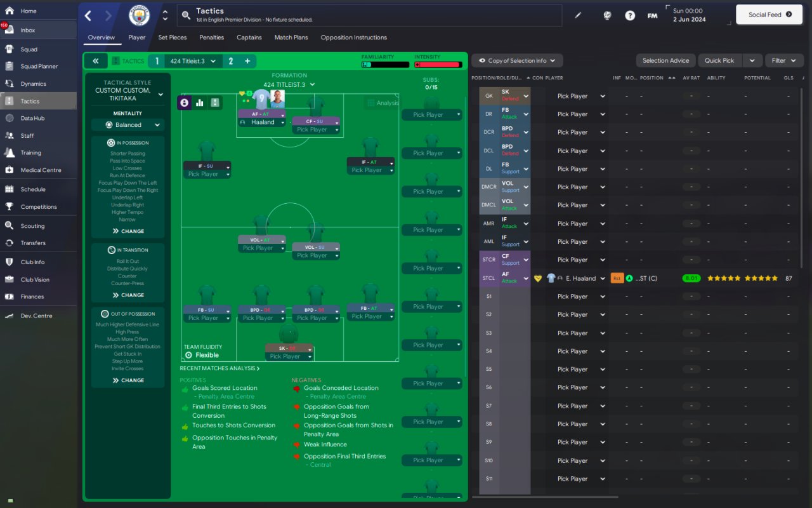The height and width of the screenshot is (508, 812).
Task: Open the Formation 424 TITLEIST.3 dropdown
Action: tap(289, 84)
